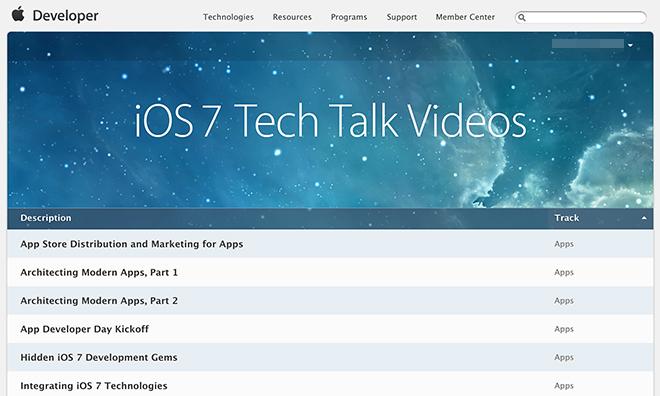This screenshot has width=660, height=396.
Task: Click Apps track in Architecting Part 2 row
Action: tap(564, 301)
